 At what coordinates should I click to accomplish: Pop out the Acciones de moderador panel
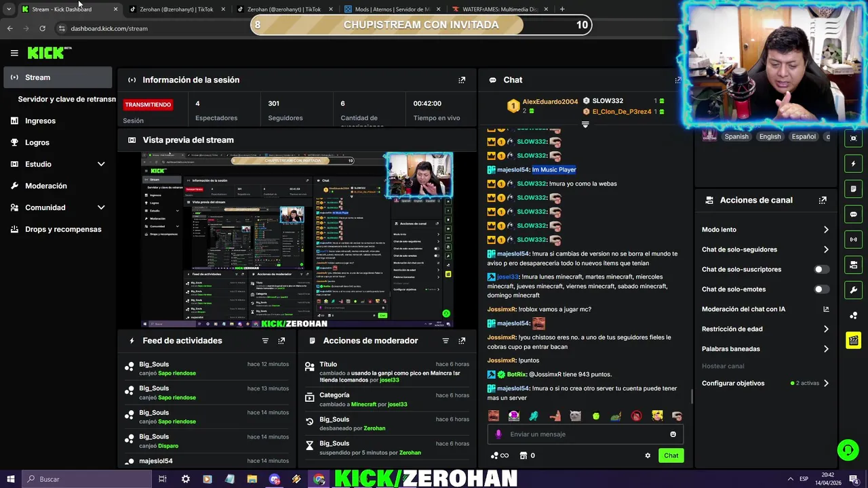(x=462, y=341)
